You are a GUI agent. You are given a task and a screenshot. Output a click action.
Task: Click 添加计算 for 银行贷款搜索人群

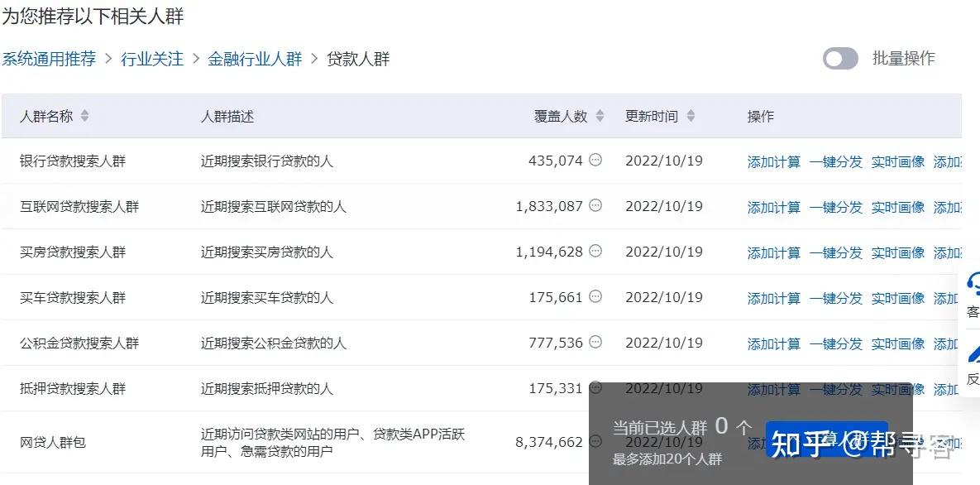pos(774,161)
